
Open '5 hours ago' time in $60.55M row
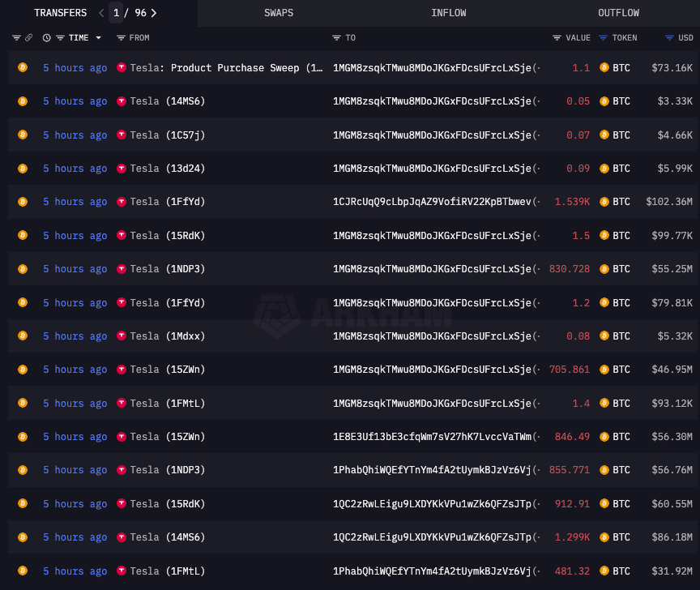75,504
